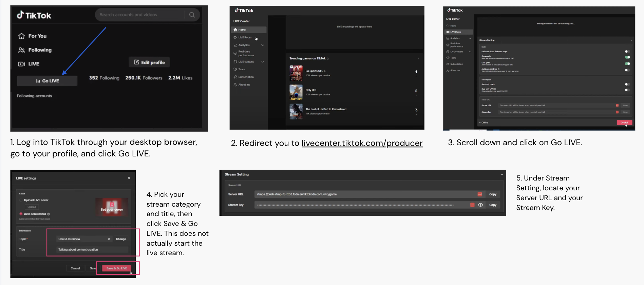Image resolution: width=644 pixels, height=285 pixels.
Task: Copy the Server URL in step 5
Action: point(493,194)
